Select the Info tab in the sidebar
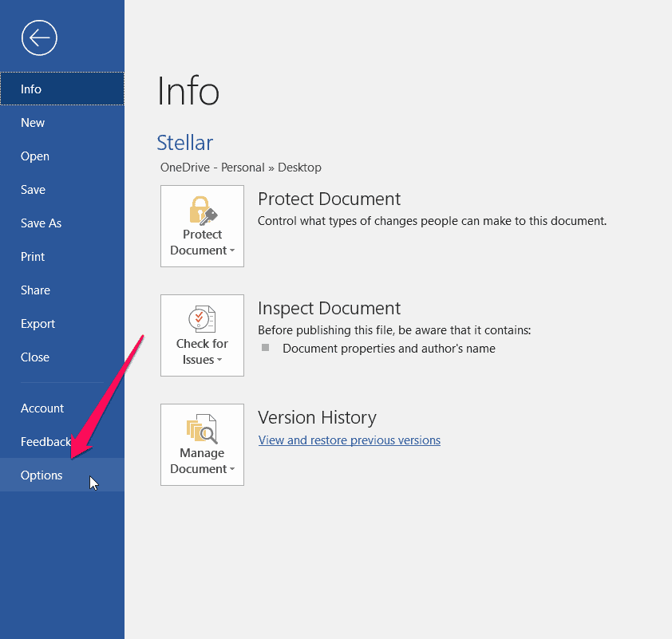The width and height of the screenshot is (672, 639). pos(31,89)
